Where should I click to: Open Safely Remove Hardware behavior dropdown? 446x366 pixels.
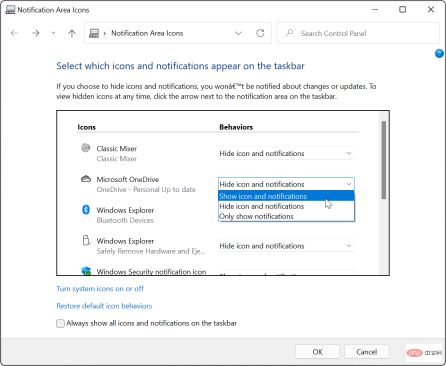[x=286, y=246]
